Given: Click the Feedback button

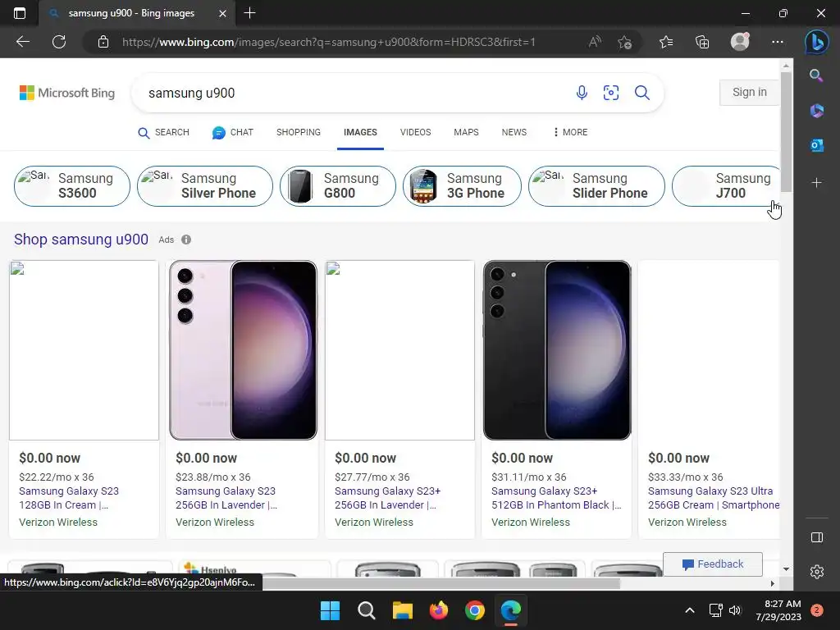Looking at the screenshot, I should tap(713, 564).
